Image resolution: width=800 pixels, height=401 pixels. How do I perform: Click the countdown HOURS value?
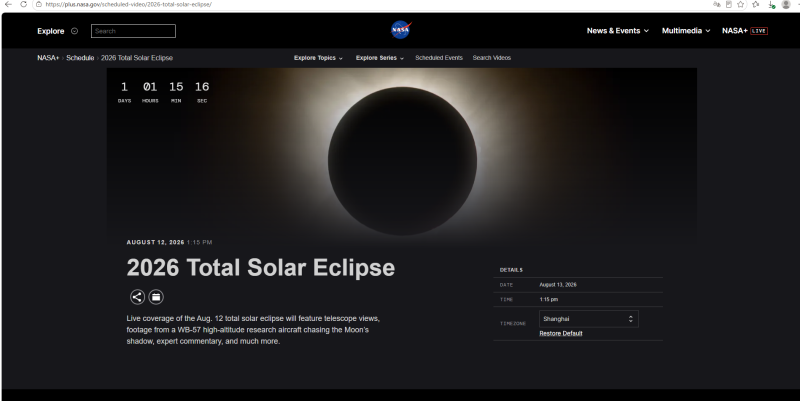(150, 87)
